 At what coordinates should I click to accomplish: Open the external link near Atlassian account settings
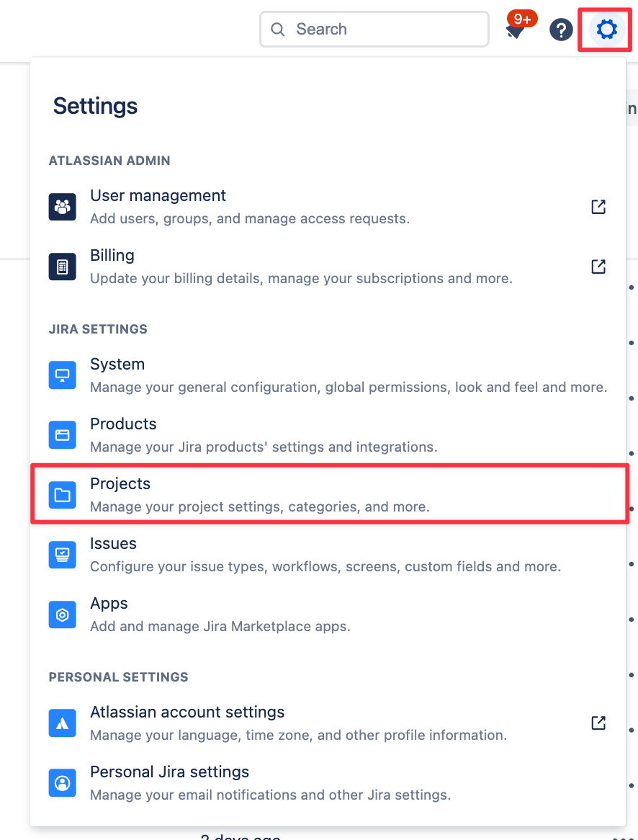(x=598, y=723)
